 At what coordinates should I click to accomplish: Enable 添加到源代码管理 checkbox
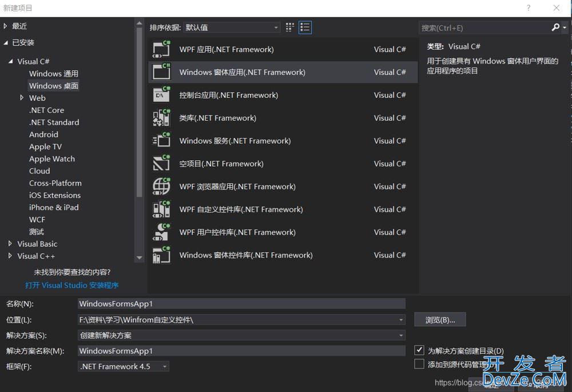coord(419,363)
